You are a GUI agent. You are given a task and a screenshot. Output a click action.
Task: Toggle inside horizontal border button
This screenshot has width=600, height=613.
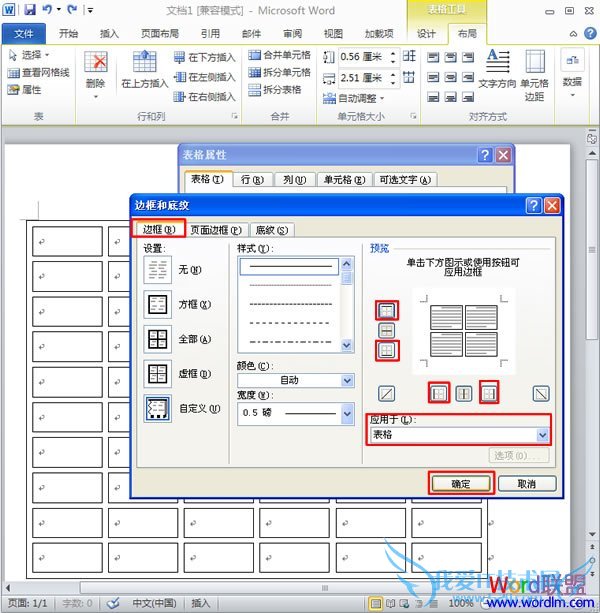[387, 331]
